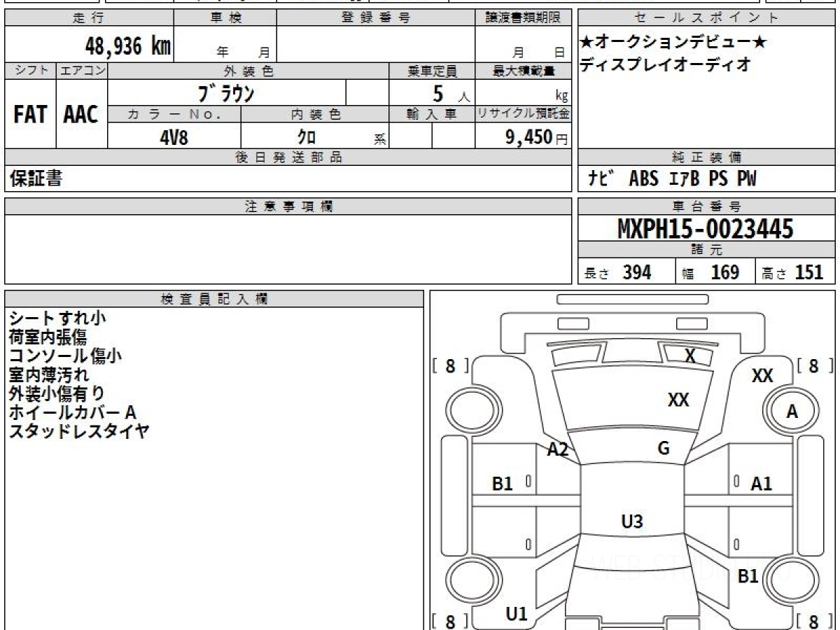Click the U1 damage mark
This screenshot has height=630, width=840.
coord(517,614)
